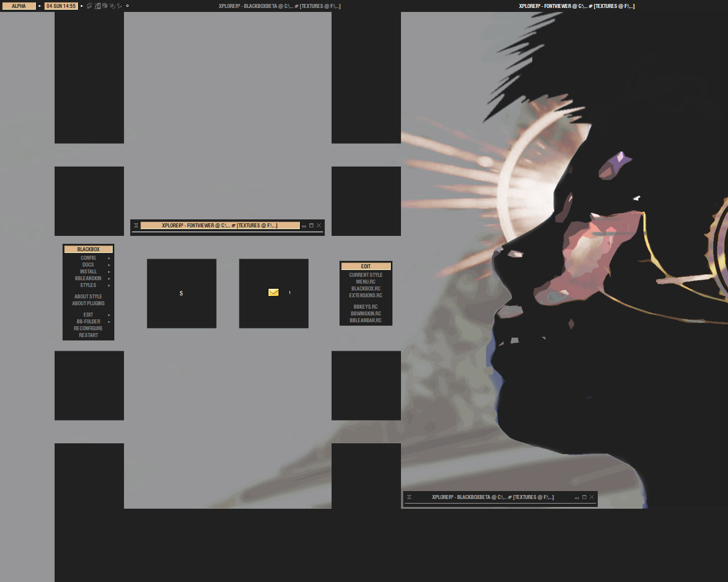Image resolution: width=728 pixels, height=582 pixels.
Task: Click the arrow right of the clock
Action: point(82,6)
